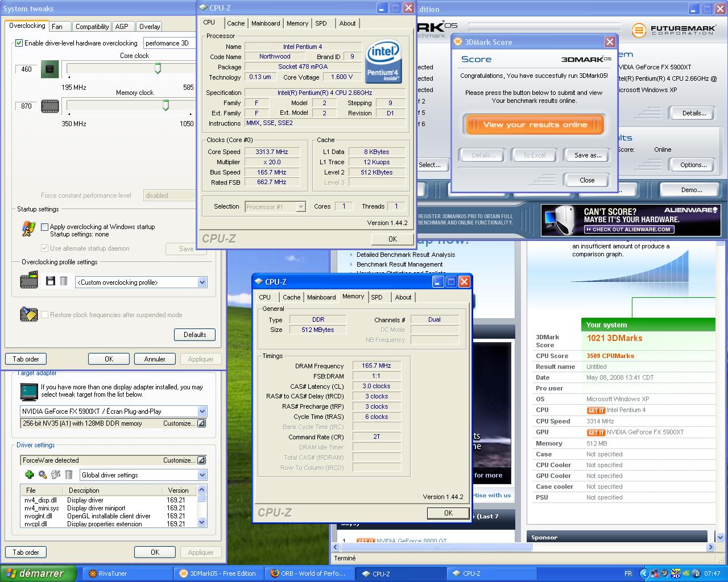Open the NVIDIA GeForce FX 5900XT adapter dropdown
This screenshot has height=582, width=728.
coord(114,411)
